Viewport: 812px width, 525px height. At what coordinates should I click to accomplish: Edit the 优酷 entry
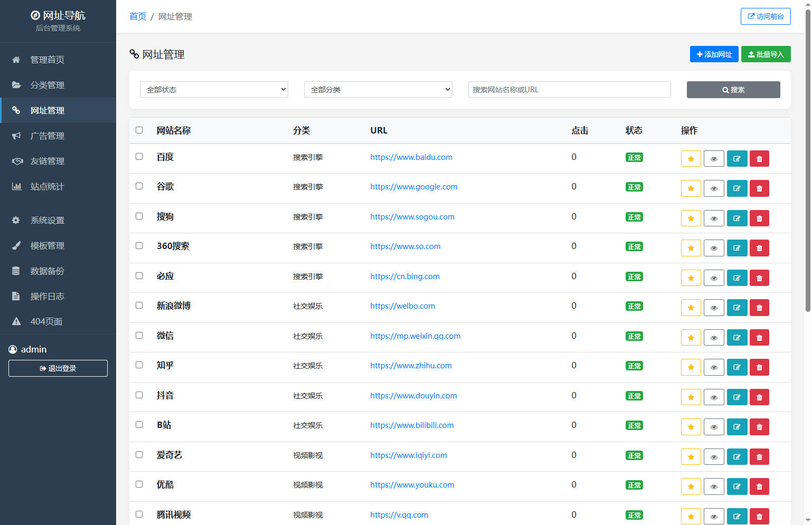point(737,486)
